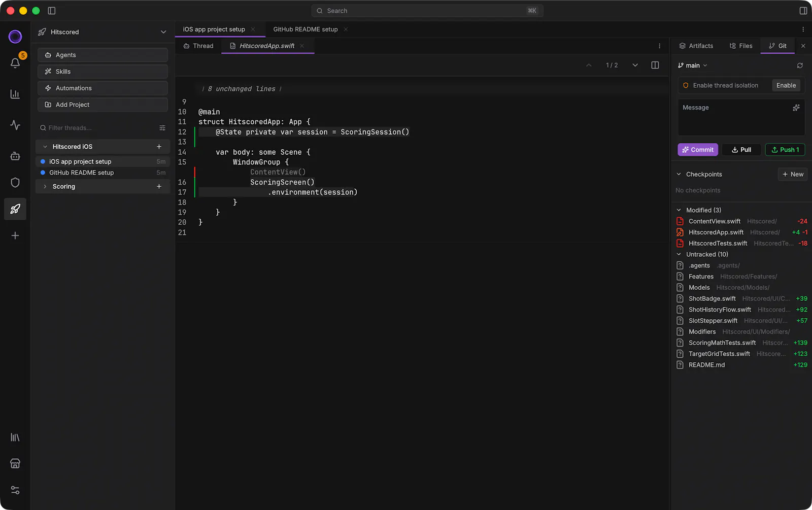Screen dimensions: 812x510
Task: Open the Agents section
Action: [x=103, y=55]
